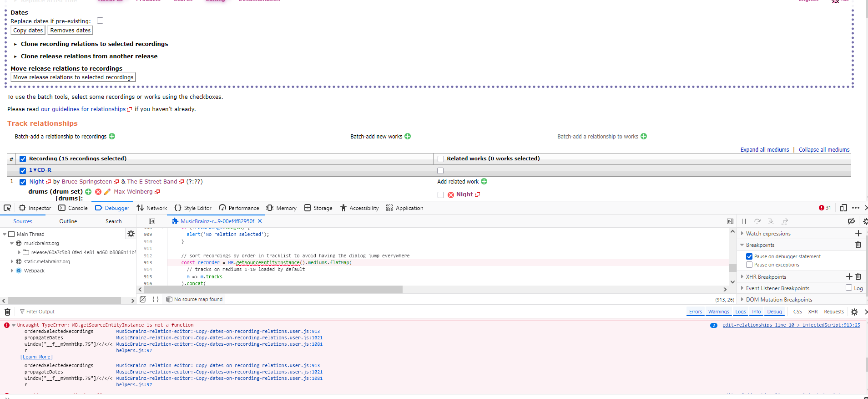Uncheck the CD-R medium checkbox
The image size is (868, 399).
coord(23,171)
